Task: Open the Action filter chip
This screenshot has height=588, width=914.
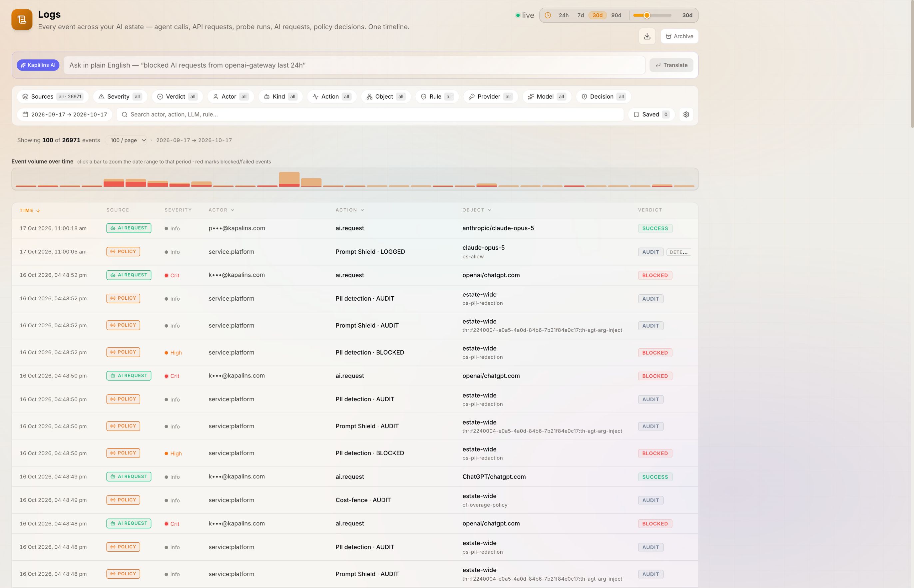Action: pos(331,97)
